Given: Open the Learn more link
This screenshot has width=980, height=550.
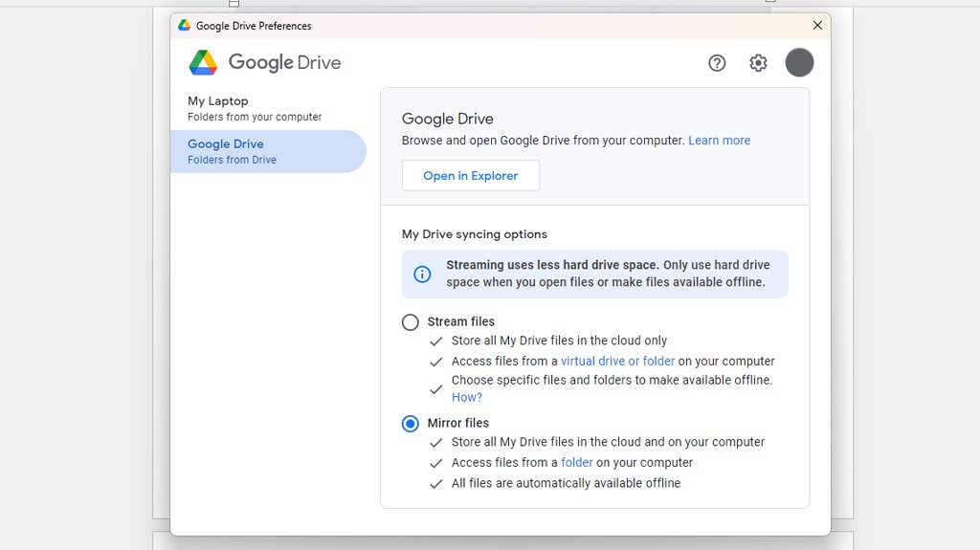Looking at the screenshot, I should [720, 141].
